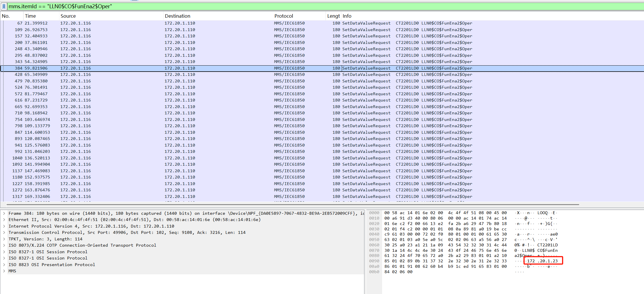The width and height of the screenshot is (644, 294).
Task: Expand the Frame 384 tree node
Action: click(4, 213)
